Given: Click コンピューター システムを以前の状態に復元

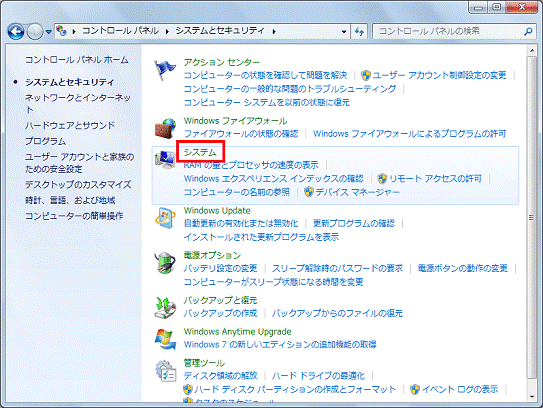Looking at the screenshot, I should pyautogui.click(x=266, y=103).
